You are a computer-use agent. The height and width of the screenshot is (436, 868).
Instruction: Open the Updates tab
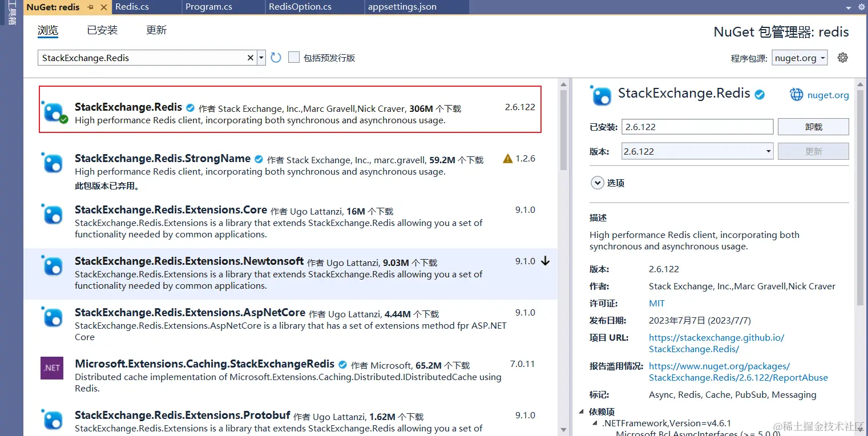[x=156, y=30]
